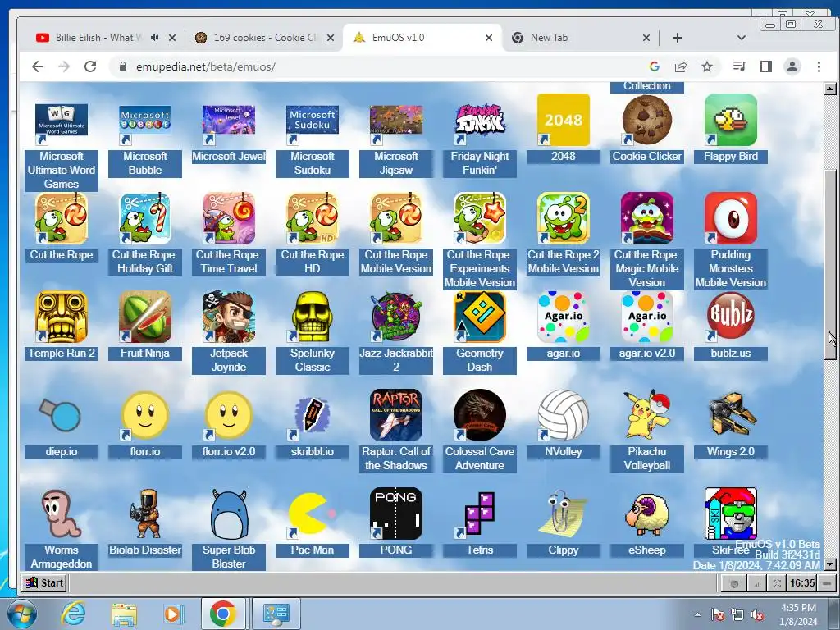Launch Wings 2.0 icon

pos(730,416)
